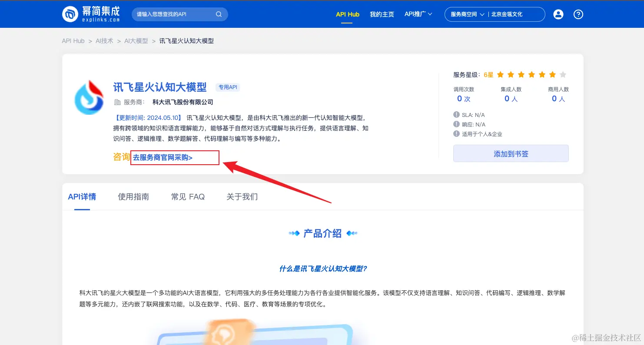Click the AI技术 breadcrumb link
644x345 pixels.
tap(104, 41)
